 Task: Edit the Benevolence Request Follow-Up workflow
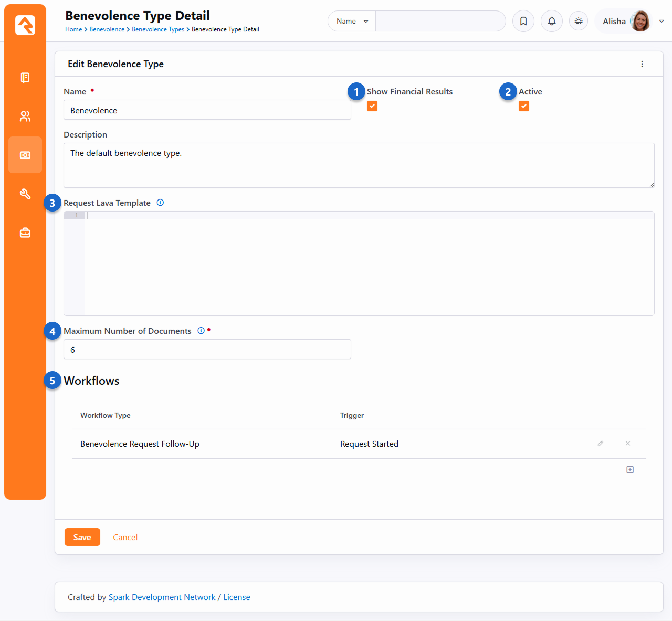pos(601,444)
